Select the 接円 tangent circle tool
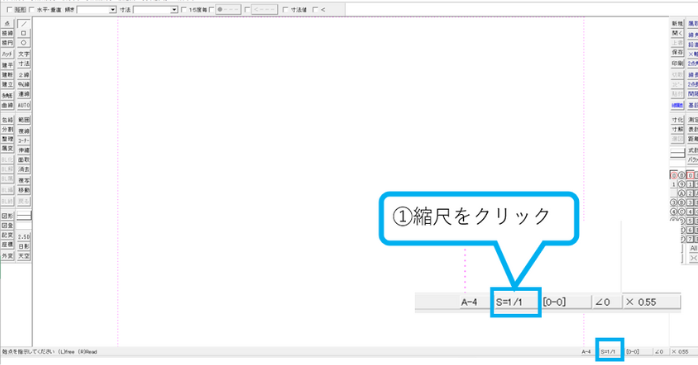This screenshot has height=365, width=698. 7,43
